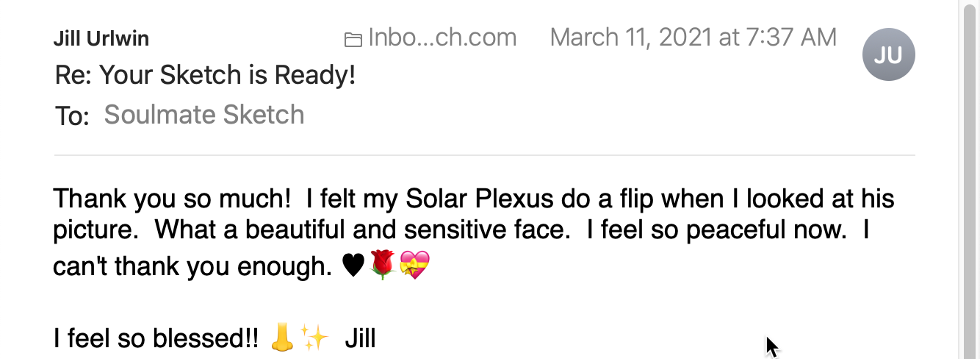Click the vertical scrollbar on the right
The image size is (980, 359).
tap(970, 179)
